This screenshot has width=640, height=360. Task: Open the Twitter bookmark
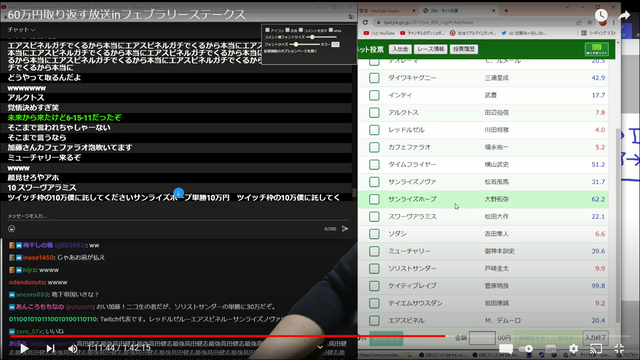click(524, 33)
